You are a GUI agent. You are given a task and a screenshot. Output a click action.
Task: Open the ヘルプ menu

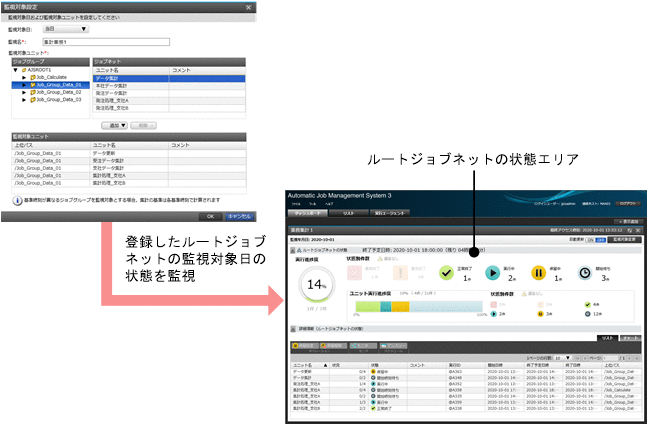click(329, 204)
